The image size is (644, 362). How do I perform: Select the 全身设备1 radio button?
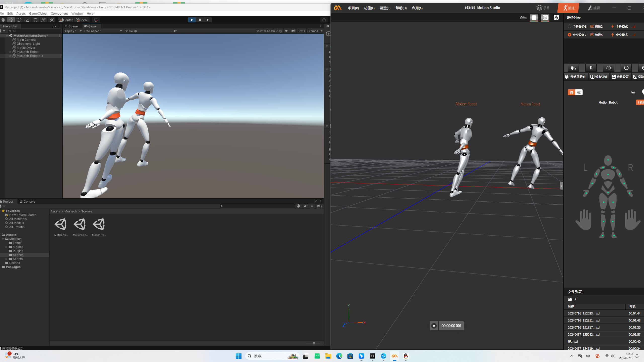[x=570, y=26]
